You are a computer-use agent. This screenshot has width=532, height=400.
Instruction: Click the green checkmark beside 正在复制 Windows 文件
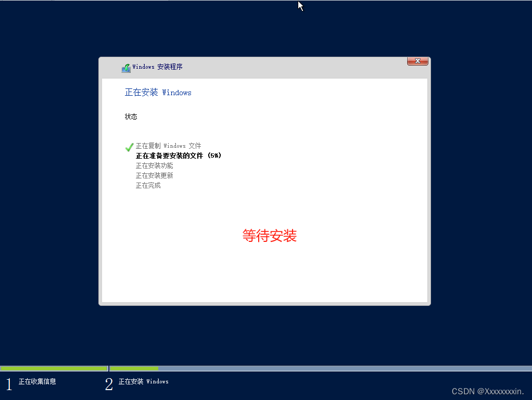coord(129,147)
